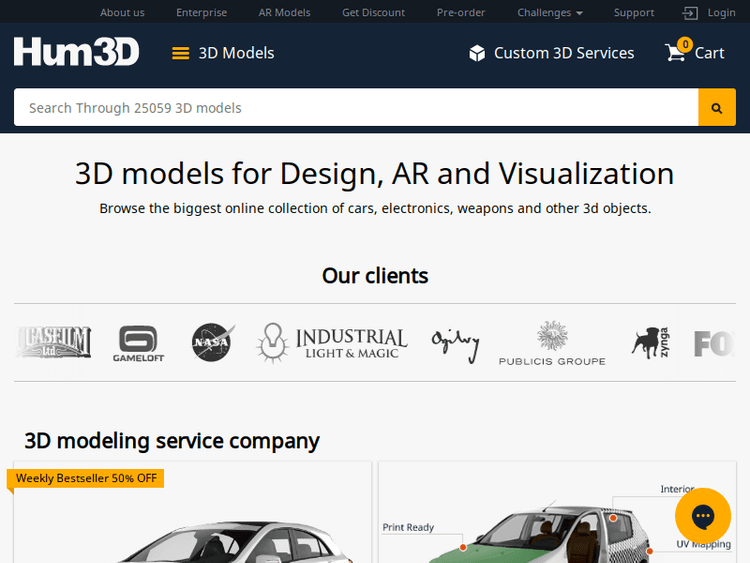Expand the Challenges dropdown

click(550, 13)
